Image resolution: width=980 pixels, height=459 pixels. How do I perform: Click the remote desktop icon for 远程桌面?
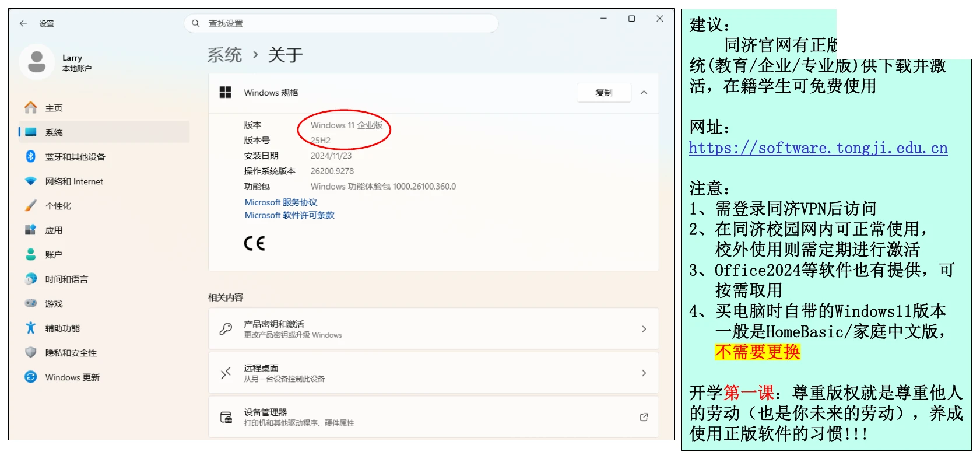(226, 373)
